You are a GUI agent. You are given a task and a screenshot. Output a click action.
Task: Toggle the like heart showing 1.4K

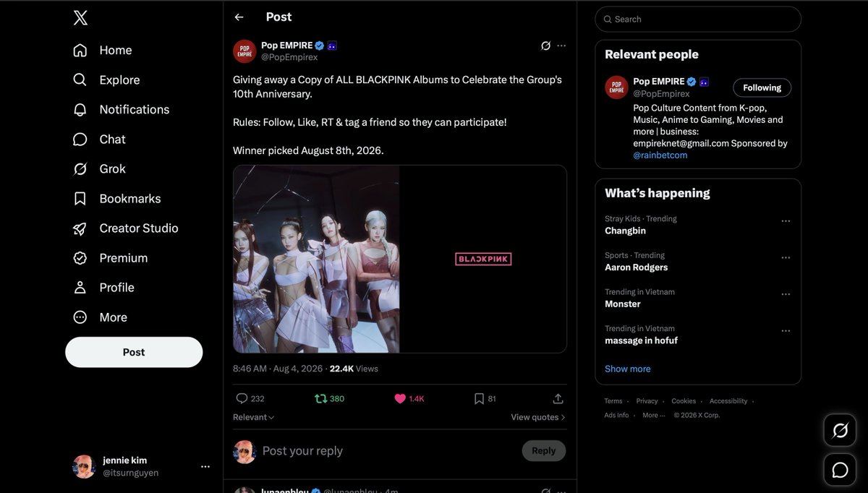409,398
